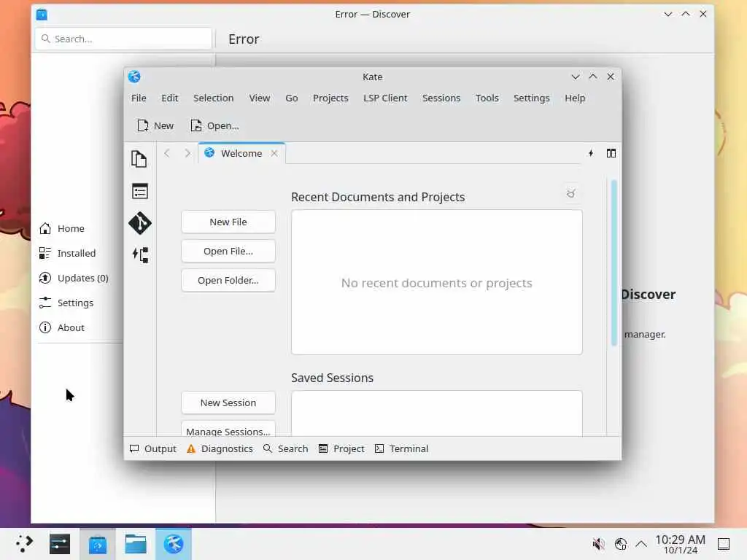Open the Tools menu in Kate

click(487, 98)
